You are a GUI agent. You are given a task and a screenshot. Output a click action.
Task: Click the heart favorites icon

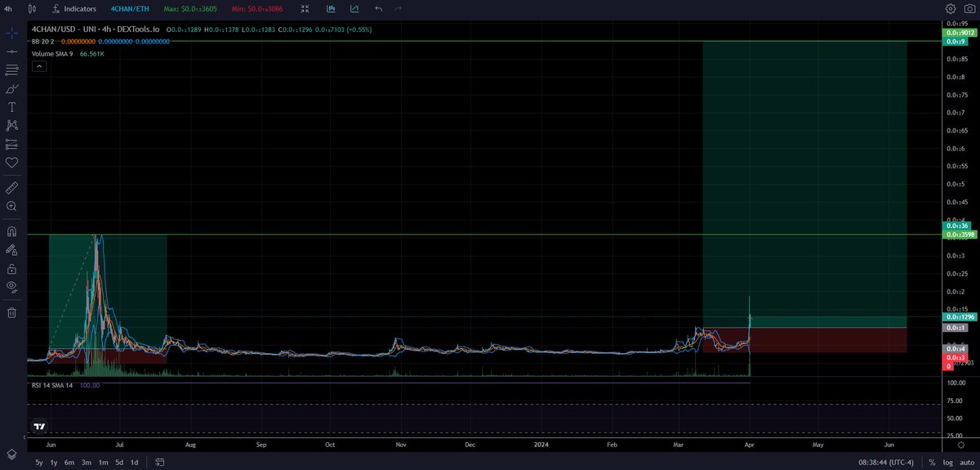pos(11,163)
